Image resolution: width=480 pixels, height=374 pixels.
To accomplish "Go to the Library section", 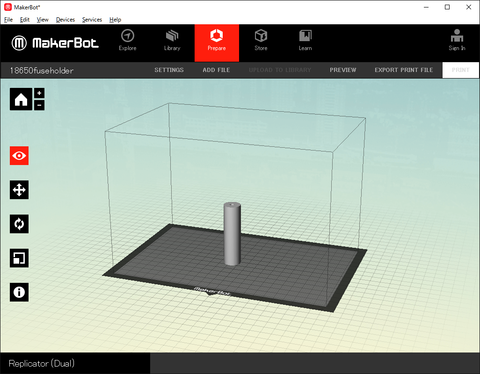I will 172,40.
